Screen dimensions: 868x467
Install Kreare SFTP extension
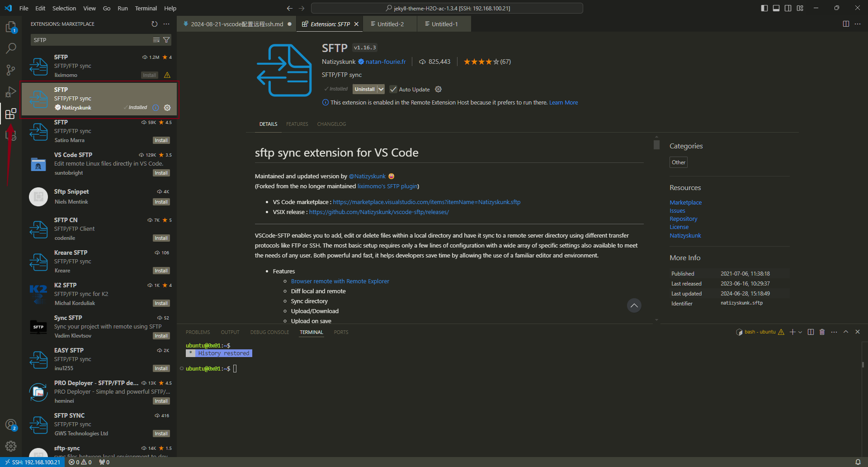[161, 271]
